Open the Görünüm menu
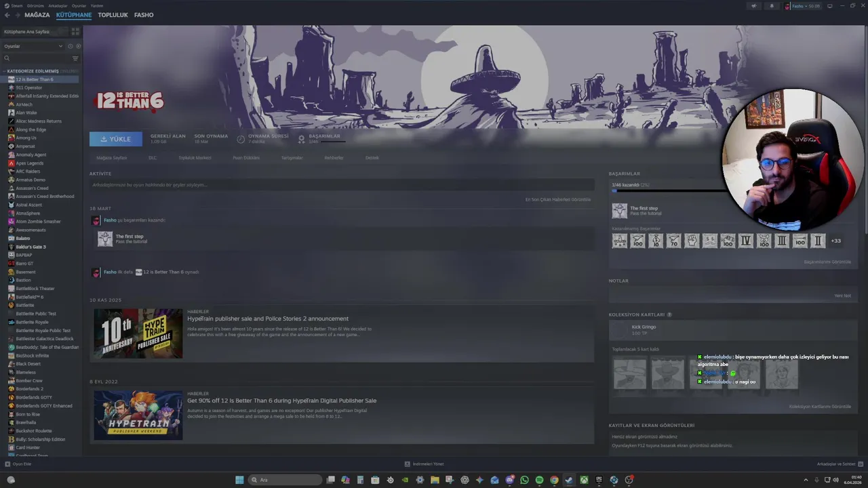The image size is (868, 488). [x=36, y=5]
